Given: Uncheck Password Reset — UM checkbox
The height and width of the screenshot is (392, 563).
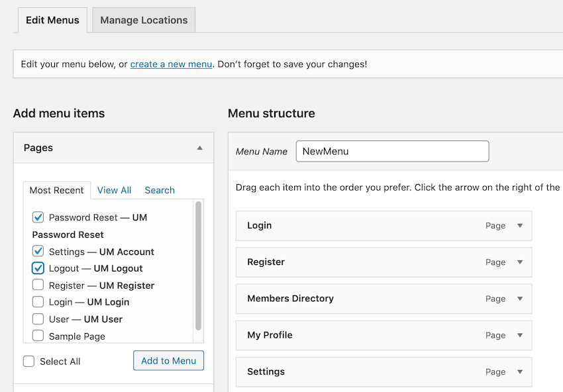Looking at the screenshot, I should pyautogui.click(x=38, y=217).
